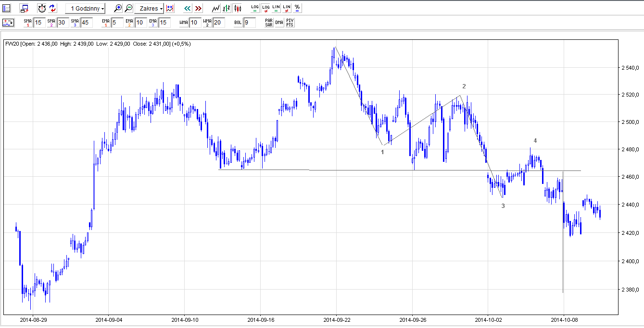644x328 pixels.
Task: Click the WMA 2 period input field
Action: 218,23
